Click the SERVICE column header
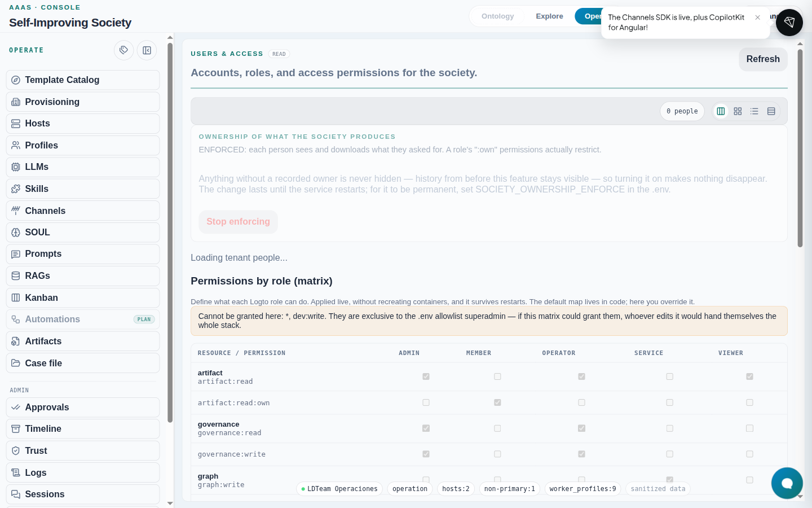The height and width of the screenshot is (508, 812). [648, 353]
